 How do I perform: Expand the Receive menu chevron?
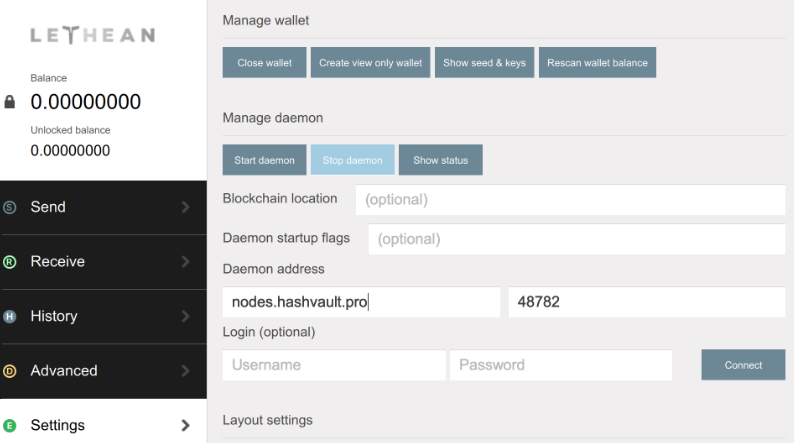coord(185,262)
